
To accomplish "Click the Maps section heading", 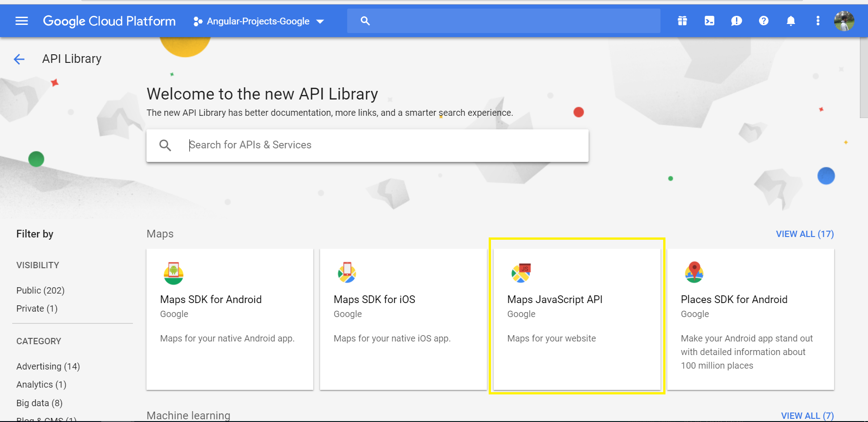I will (x=160, y=234).
